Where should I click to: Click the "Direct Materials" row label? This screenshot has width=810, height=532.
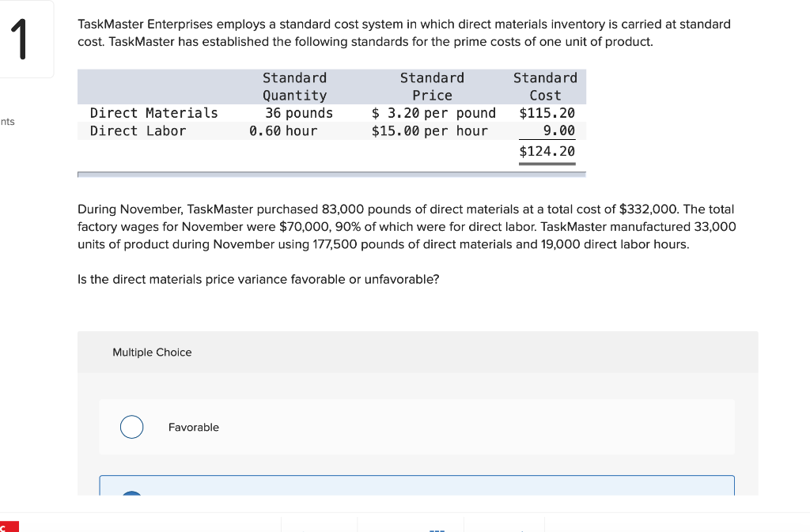[154, 113]
